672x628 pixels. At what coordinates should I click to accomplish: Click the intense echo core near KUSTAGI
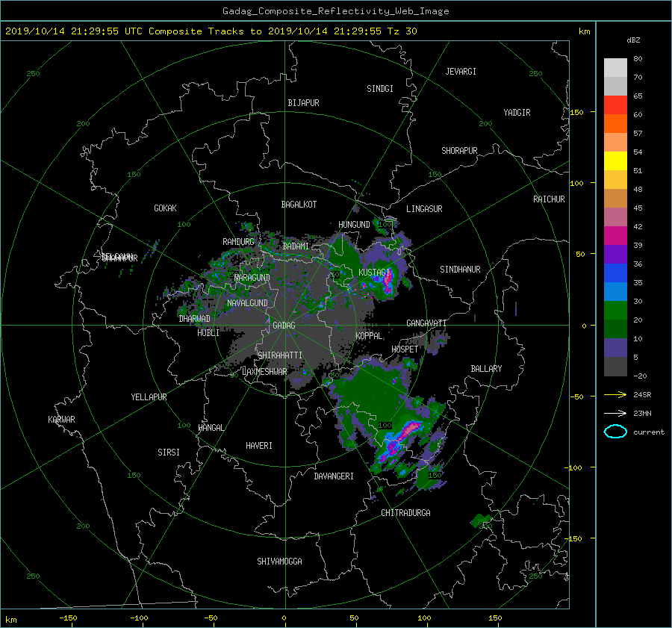(388, 282)
